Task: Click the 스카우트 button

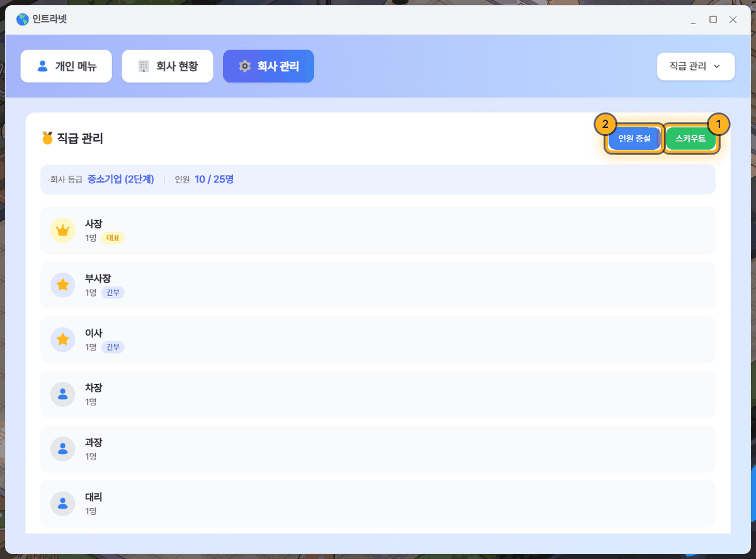Action: [690, 138]
